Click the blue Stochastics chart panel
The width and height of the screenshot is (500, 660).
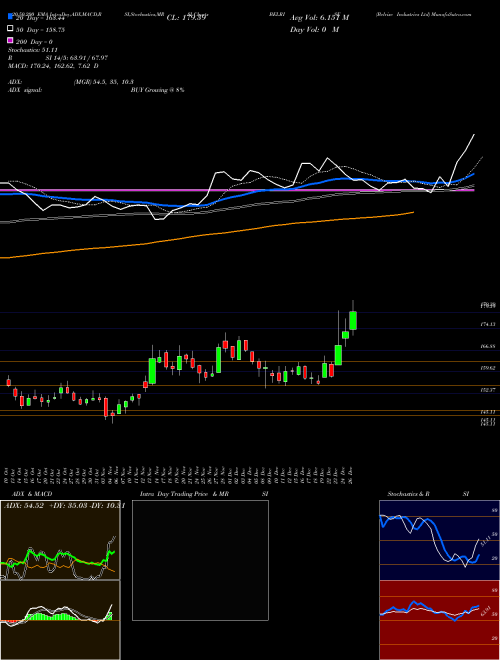(x=439, y=540)
